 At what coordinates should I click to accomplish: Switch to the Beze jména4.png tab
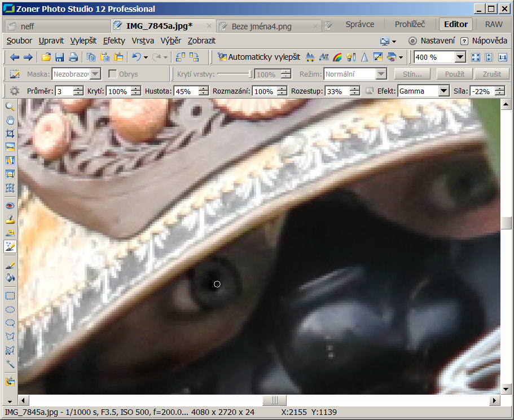point(261,26)
